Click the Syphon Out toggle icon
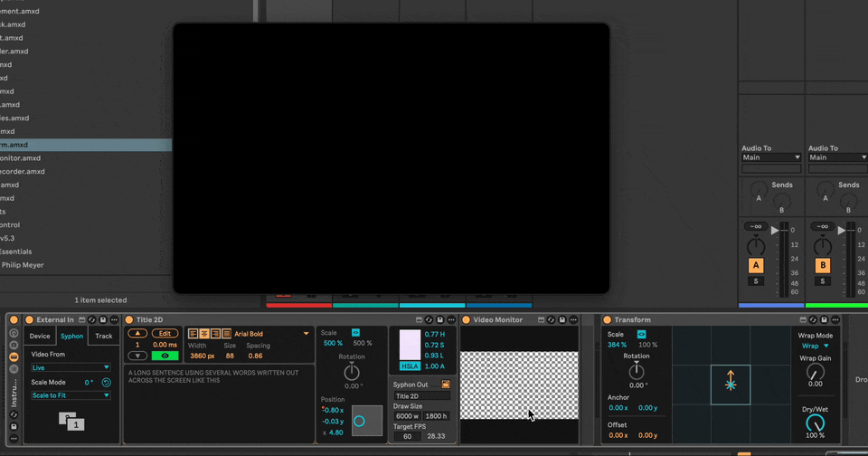This screenshot has height=456, width=868. 446,385
